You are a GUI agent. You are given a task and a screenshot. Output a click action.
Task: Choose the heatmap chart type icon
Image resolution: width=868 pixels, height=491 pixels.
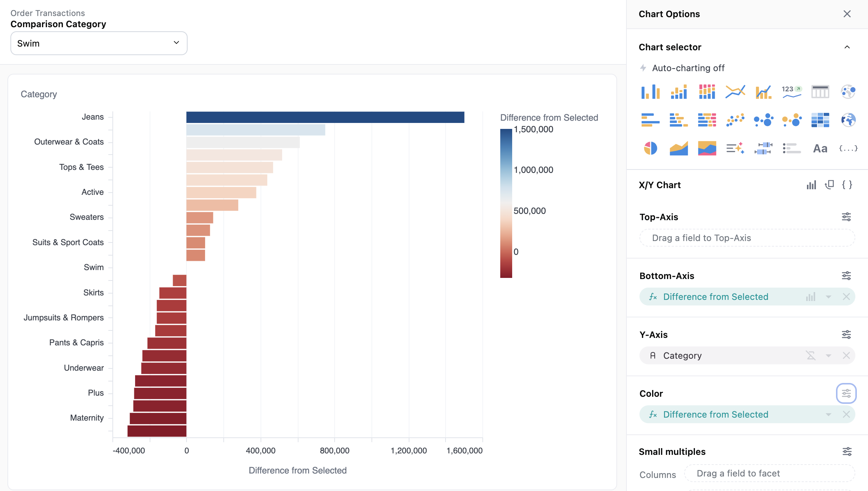(x=820, y=120)
